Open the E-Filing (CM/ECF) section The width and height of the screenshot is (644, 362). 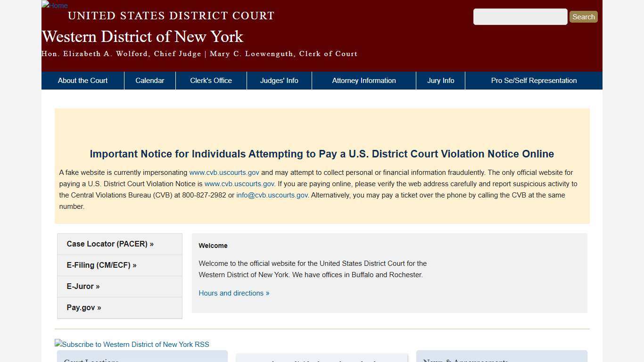101,265
